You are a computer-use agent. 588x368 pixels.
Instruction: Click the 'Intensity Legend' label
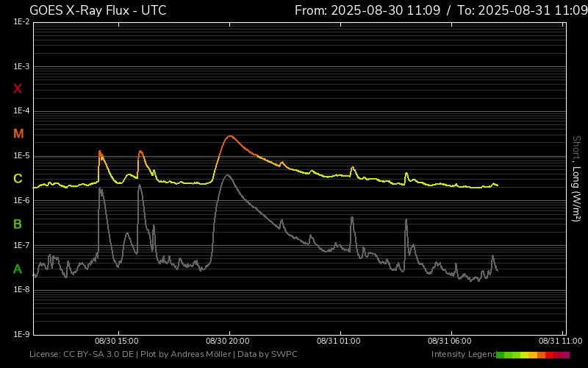point(464,354)
